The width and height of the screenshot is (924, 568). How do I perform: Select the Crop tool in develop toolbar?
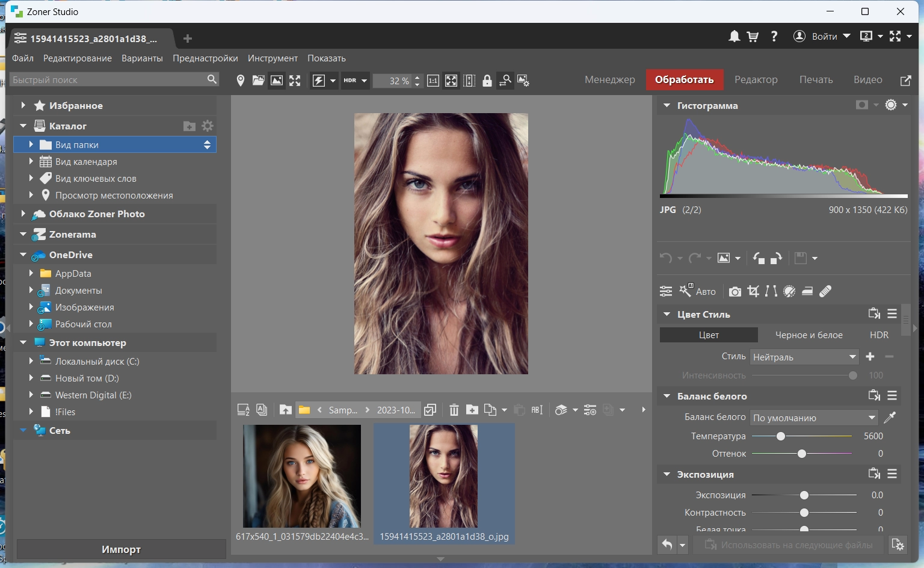pyautogui.click(x=753, y=291)
